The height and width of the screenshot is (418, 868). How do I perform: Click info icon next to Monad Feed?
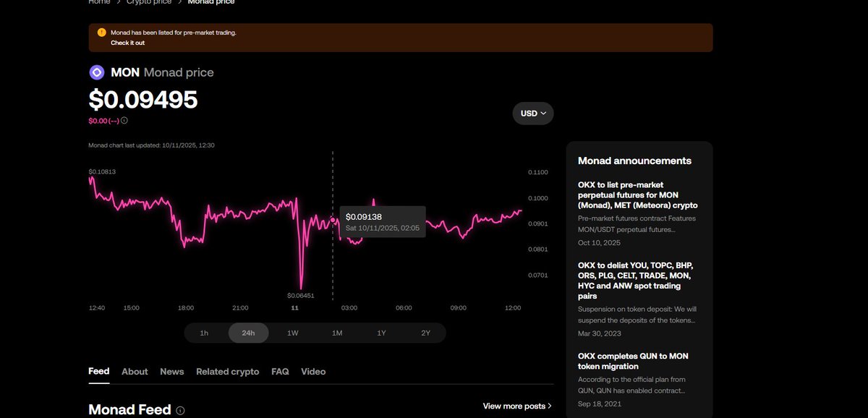coord(180,410)
